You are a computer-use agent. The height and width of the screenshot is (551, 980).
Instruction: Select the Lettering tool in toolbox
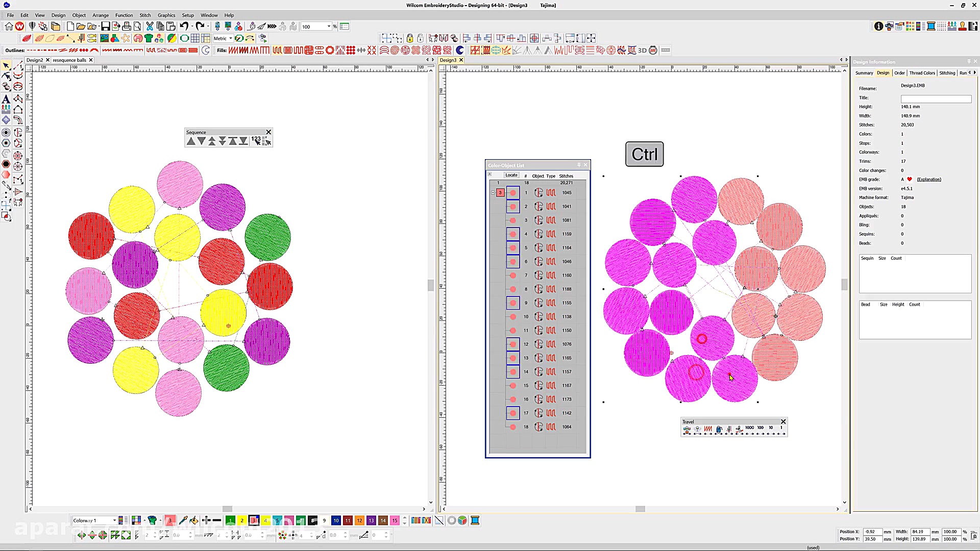click(6, 98)
